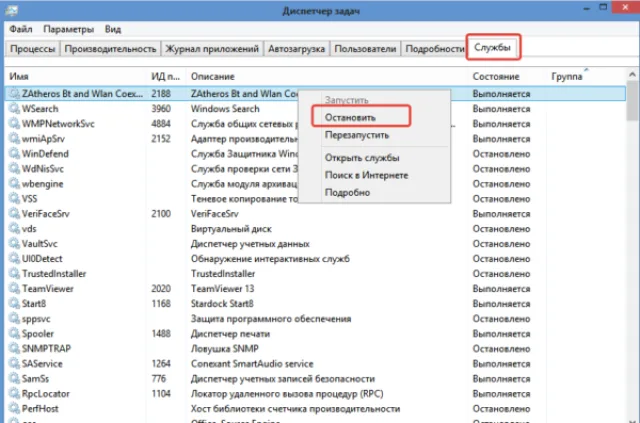The height and width of the screenshot is (423, 640).
Task: Click the gear icon beside UI0Detect
Action: [x=14, y=258]
